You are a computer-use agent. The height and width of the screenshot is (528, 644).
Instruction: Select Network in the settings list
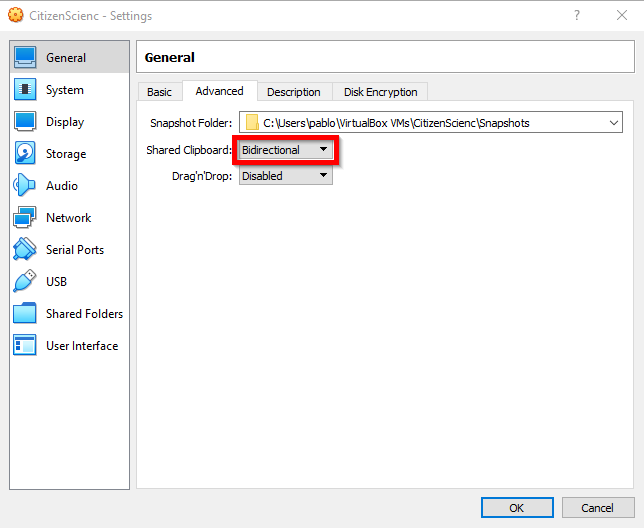pos(69,218)
